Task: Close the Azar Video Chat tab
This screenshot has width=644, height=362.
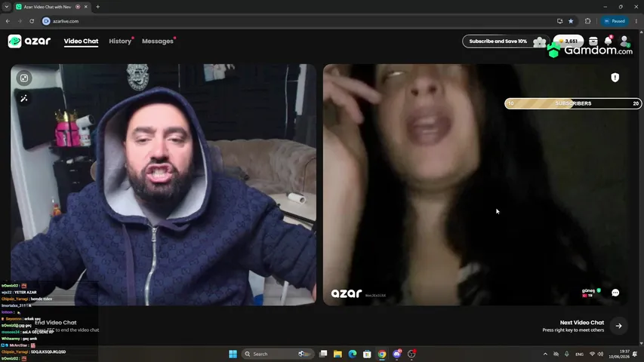Action: [x=86, y=7]
